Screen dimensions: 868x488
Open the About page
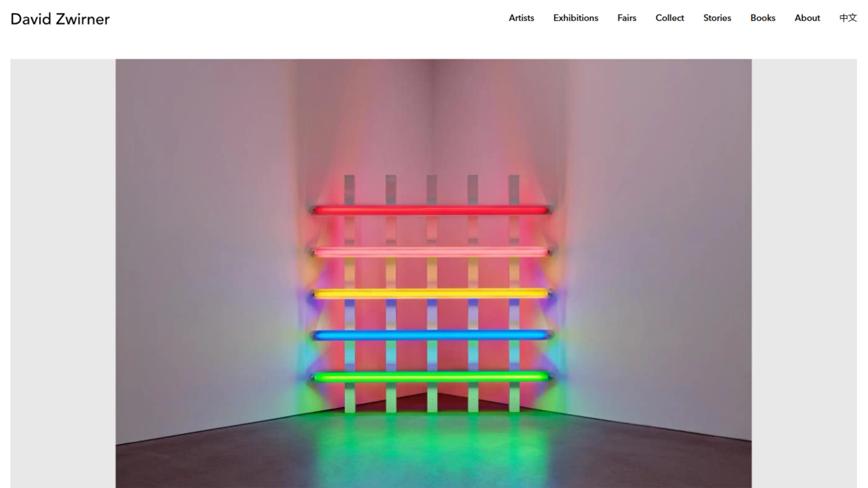(x=807, y=18)
